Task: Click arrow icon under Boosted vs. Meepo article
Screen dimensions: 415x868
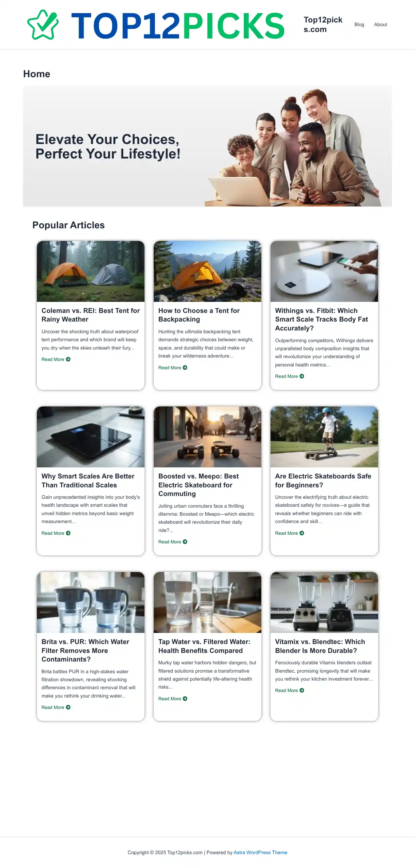Action: click(x=185, y=542)
